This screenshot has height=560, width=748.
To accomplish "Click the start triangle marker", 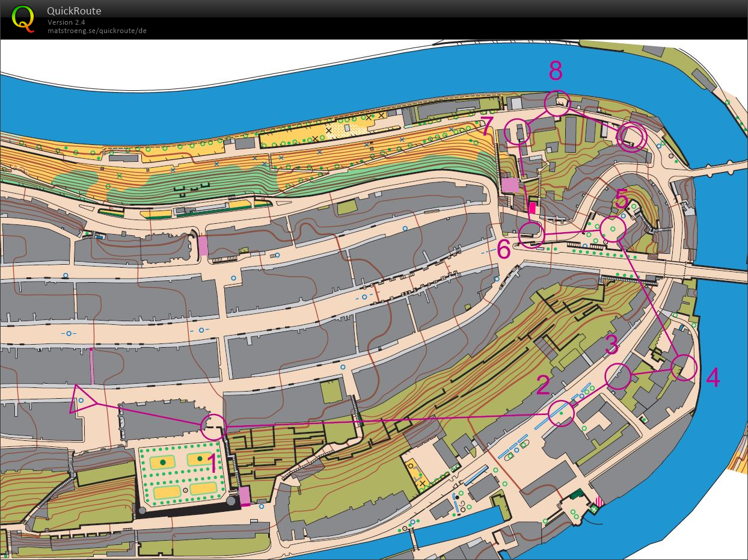I will (81, 399).
